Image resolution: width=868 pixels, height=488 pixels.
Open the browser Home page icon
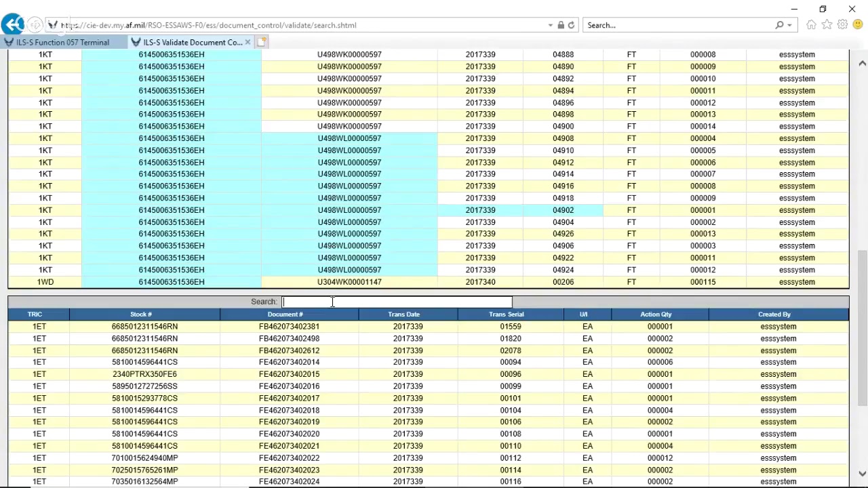pos(811,25)
